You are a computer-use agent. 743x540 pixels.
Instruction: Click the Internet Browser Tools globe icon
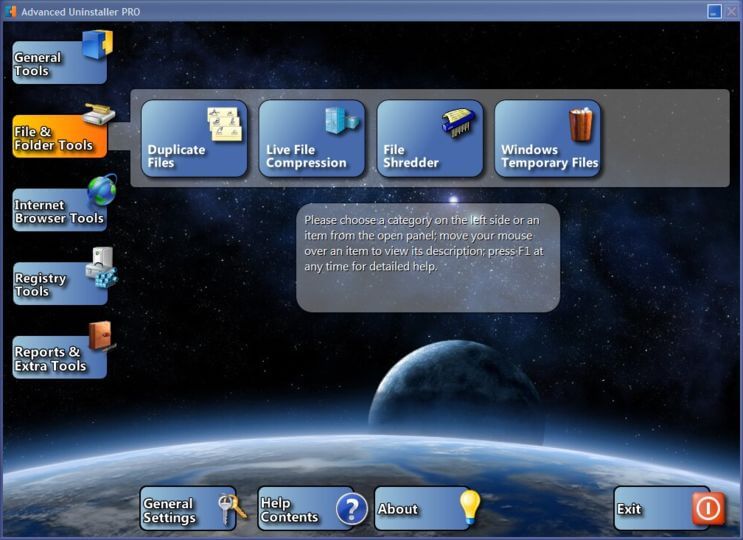102,190
